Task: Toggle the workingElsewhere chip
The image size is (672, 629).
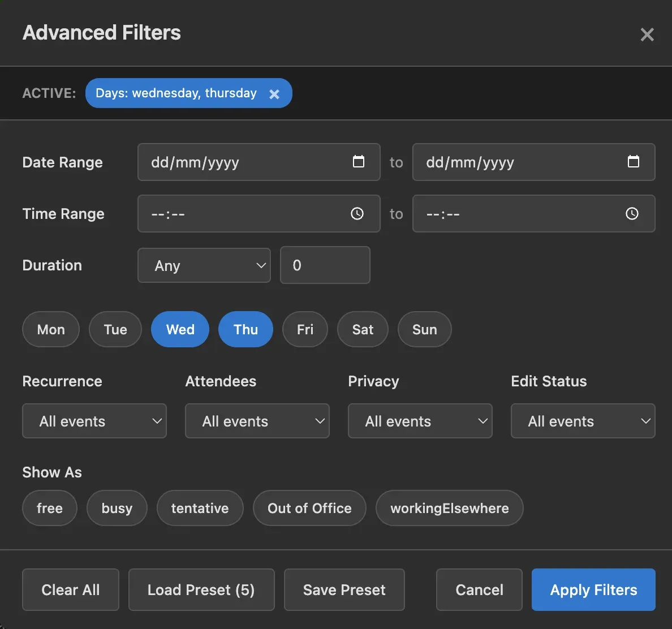Action: (x=450, y=508)
